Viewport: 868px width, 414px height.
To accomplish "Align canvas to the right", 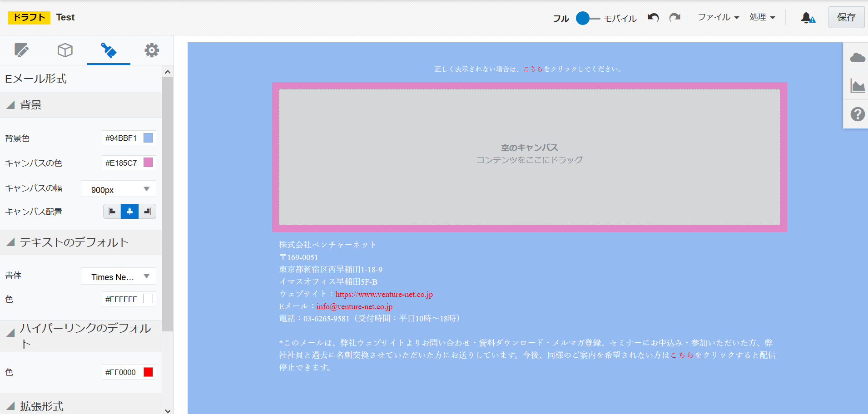I will click(147, 212).
